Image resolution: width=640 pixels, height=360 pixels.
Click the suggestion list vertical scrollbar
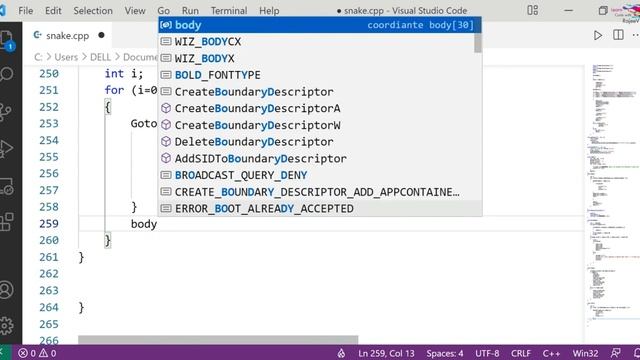(478, 43)
